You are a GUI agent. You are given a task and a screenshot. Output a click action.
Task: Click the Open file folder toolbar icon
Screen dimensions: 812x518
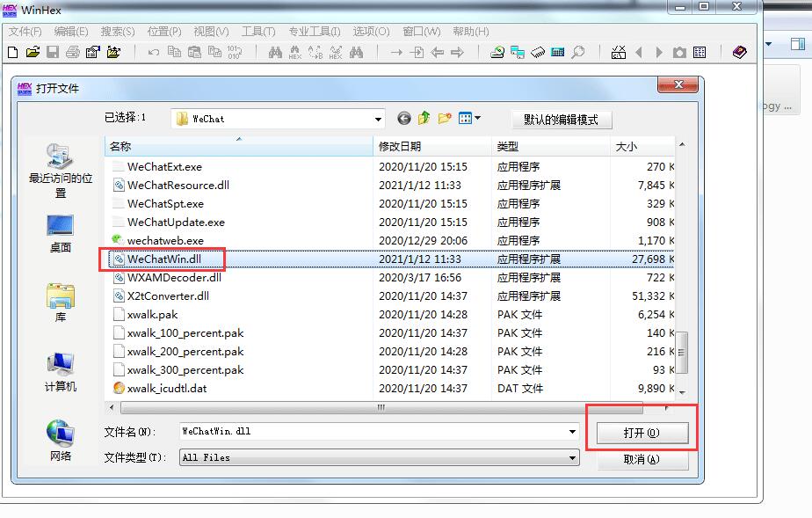pyautogui.click(x=33, y=53)
